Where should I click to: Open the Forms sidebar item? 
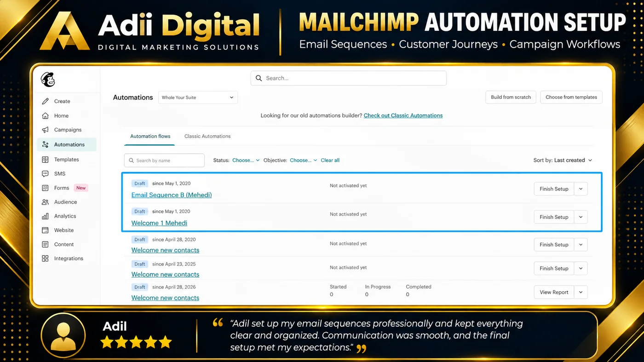(62, 188)
